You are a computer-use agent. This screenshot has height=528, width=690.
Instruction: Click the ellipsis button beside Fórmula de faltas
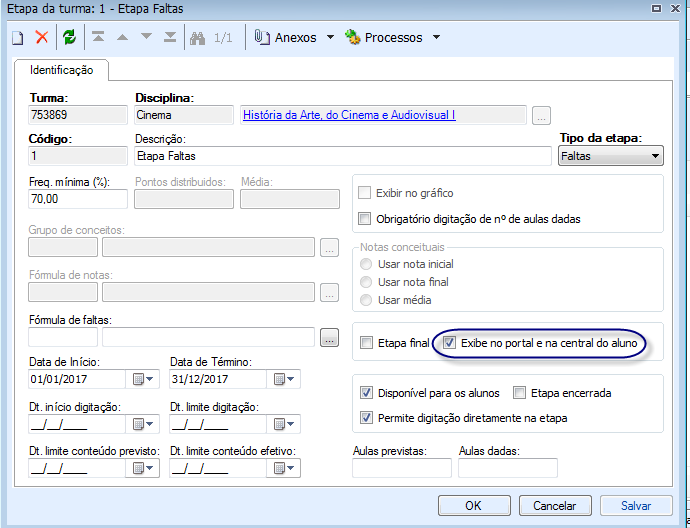point(330,338)
